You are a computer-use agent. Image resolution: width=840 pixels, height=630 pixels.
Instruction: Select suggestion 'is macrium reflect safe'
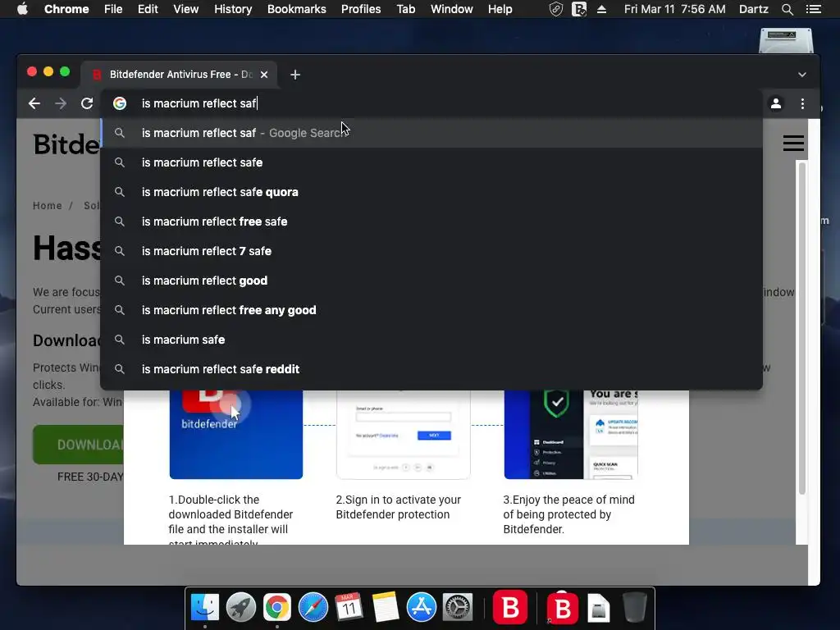coord(431,162)
